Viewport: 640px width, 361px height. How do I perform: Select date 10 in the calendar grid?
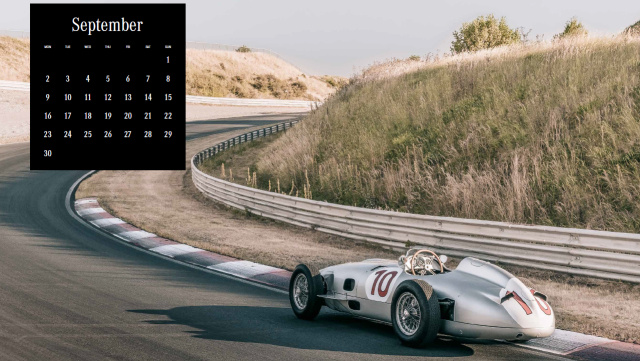[x=68, y=97]
